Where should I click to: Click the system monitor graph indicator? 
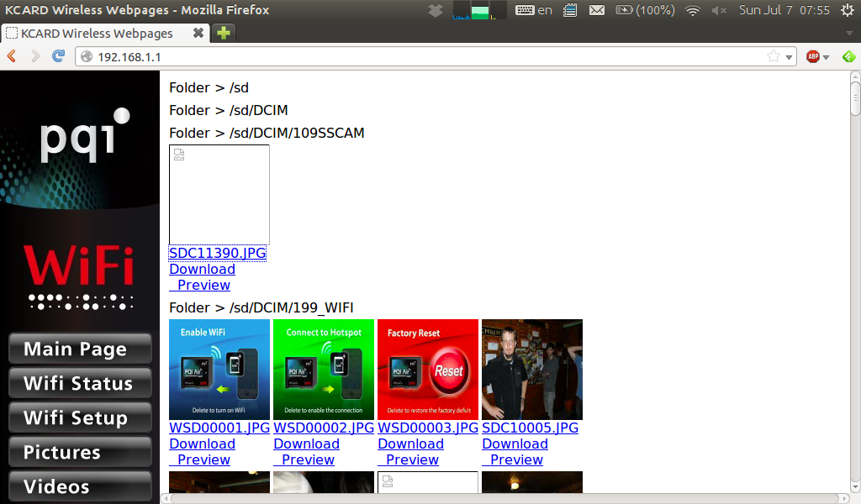click(x=480, y=10)
